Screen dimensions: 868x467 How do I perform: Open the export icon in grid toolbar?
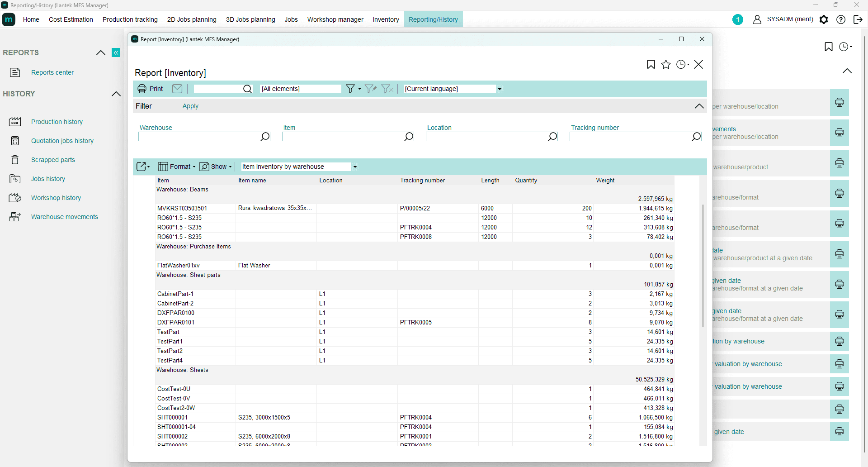pyautogui.click(x=142, y=167)
